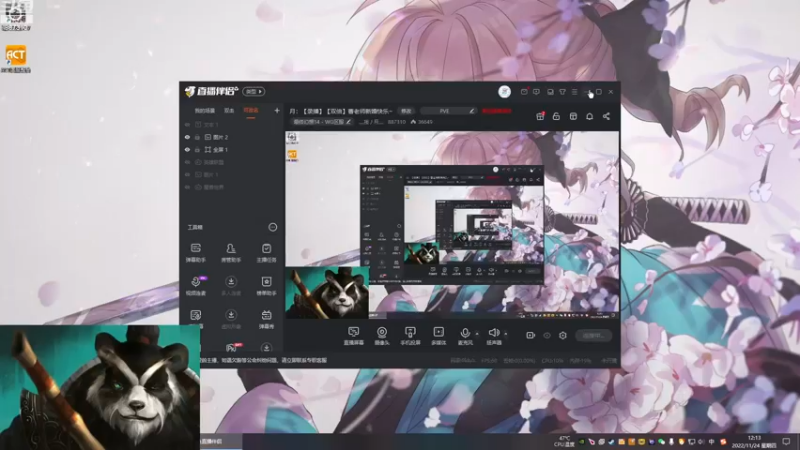Show the 文本 1 layer
Screen dimensions: 800x450
click(187, 124)
